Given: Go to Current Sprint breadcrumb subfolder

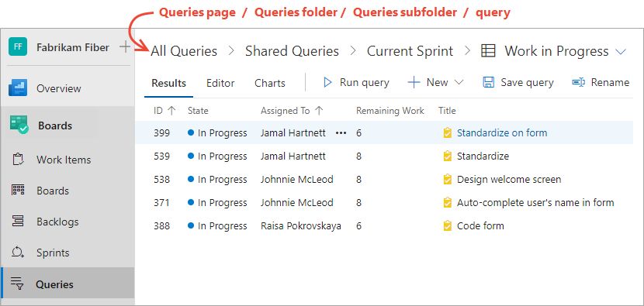Looking at the screenshot, I should pyautogui.click(x=410, y=51).
